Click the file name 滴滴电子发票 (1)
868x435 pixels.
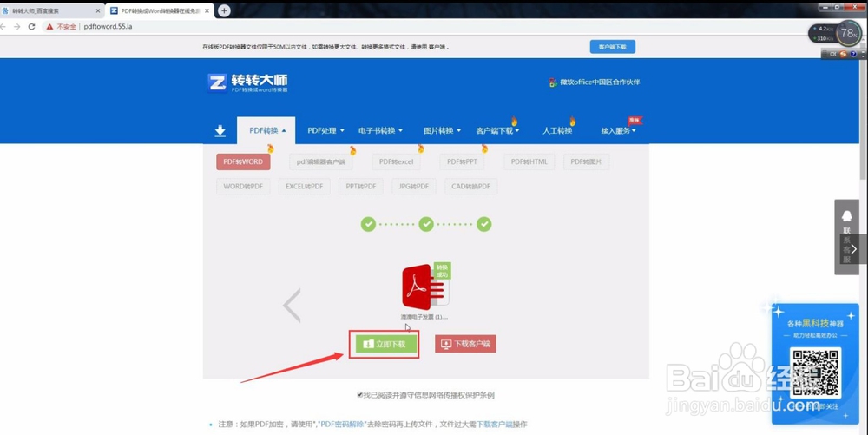(424, 317)
